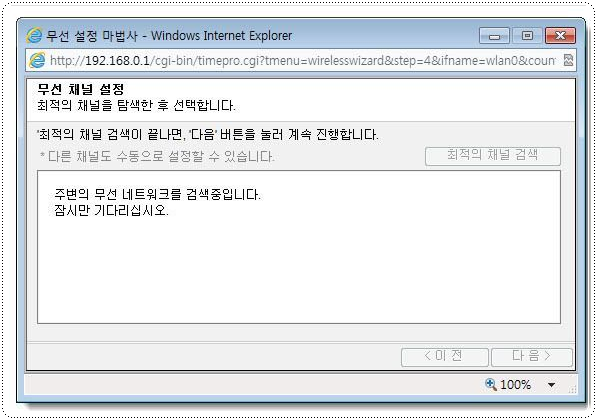Click the 주변의 무선 네트워크를 검색중입니다 message
This screenshot has height=420, width=597.
pos(157,194)
